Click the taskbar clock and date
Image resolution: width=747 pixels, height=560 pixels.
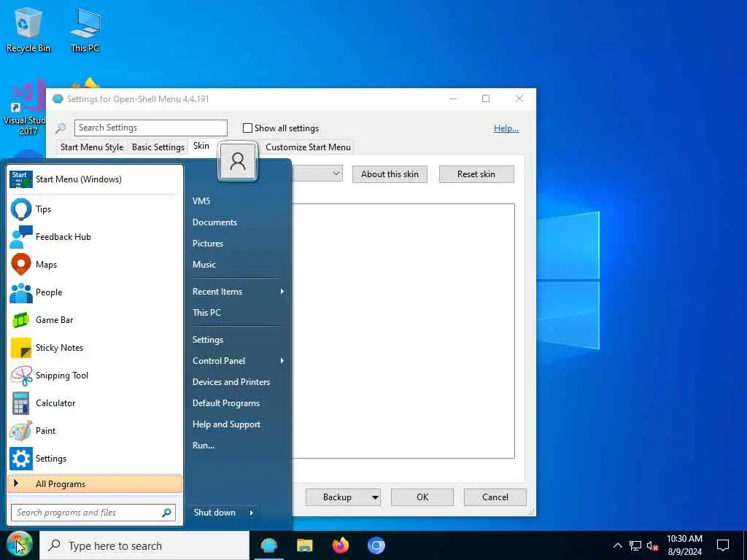684,545
